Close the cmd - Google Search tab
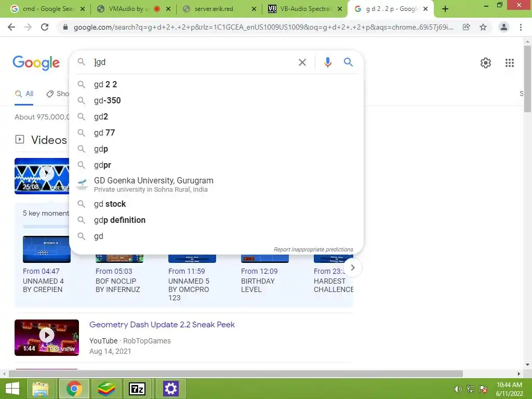This screenshot has height=399, width=532. 83,9
